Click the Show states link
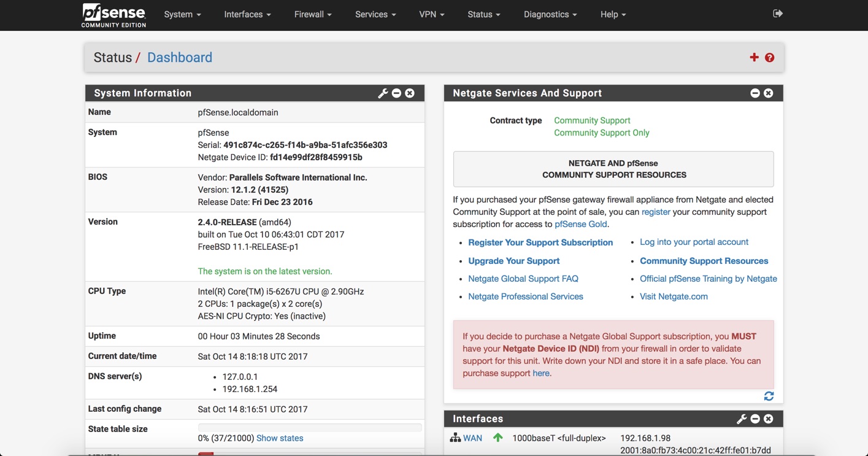 280,438
